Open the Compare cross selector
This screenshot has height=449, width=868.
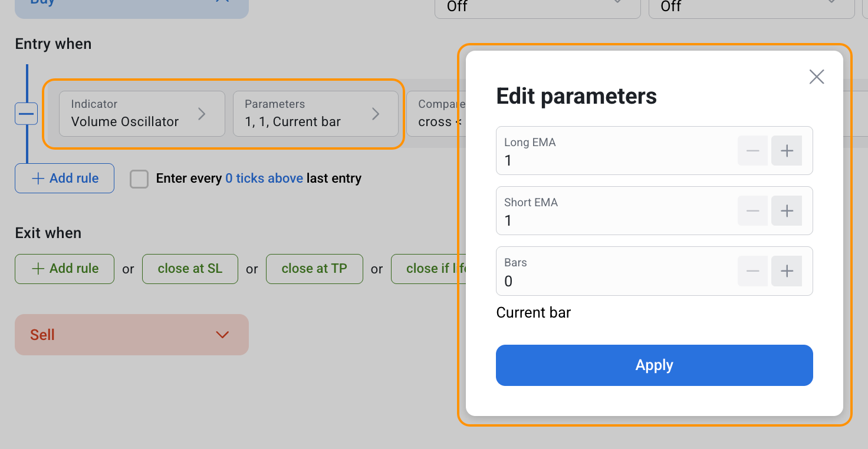pos(436,114)
